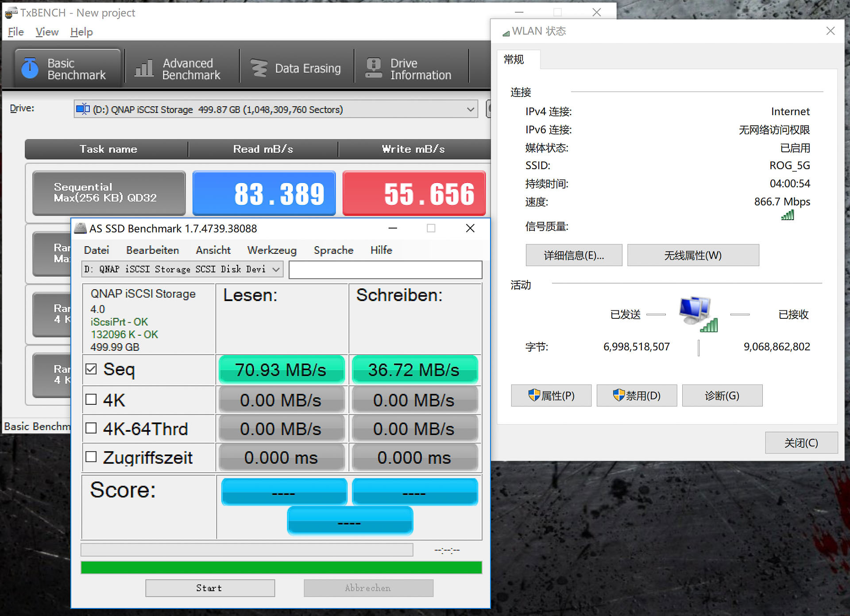850x616 pixels.
Task: Click the Write mB/s column header
Action: (x=413, y=149)
